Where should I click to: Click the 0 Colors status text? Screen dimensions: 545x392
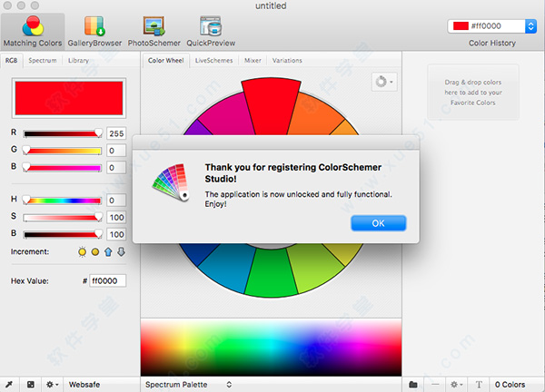[x=510, y=385]
